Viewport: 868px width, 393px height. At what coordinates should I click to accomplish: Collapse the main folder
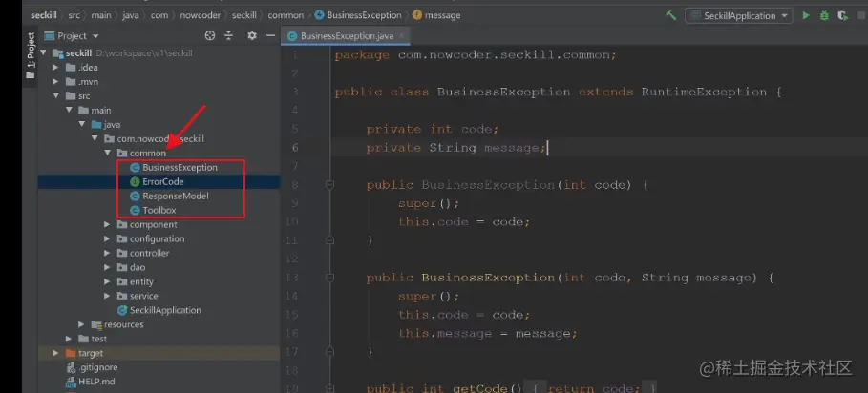69,110
